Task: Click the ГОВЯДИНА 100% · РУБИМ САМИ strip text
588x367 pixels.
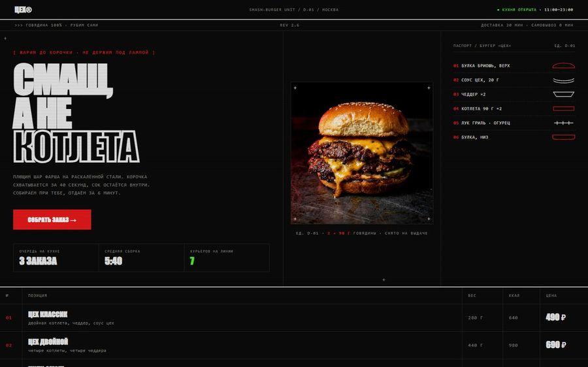Action: point(56,25)
